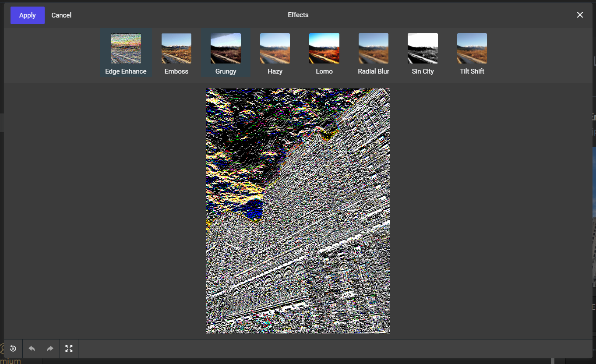The height and width of the screenshot is (364, 596).
Task: Click the history reset icon
Action: point(13,349)
